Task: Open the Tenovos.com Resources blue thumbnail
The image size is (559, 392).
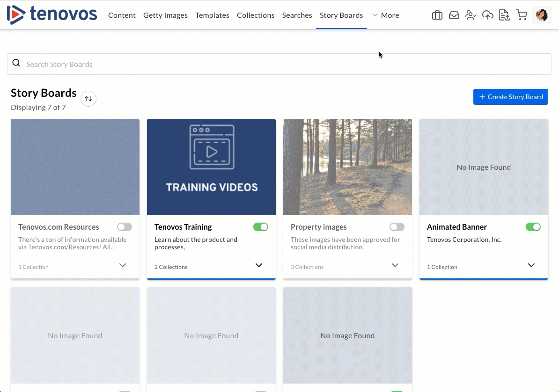Action: pyautogui.click(x=75, y=167)
